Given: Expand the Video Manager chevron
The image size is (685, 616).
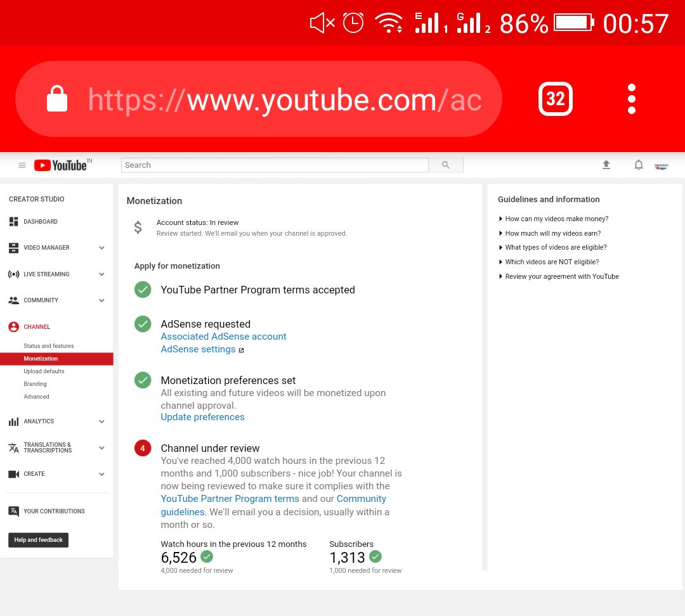Looking at the screenshot, I should [x=101, y=248].
